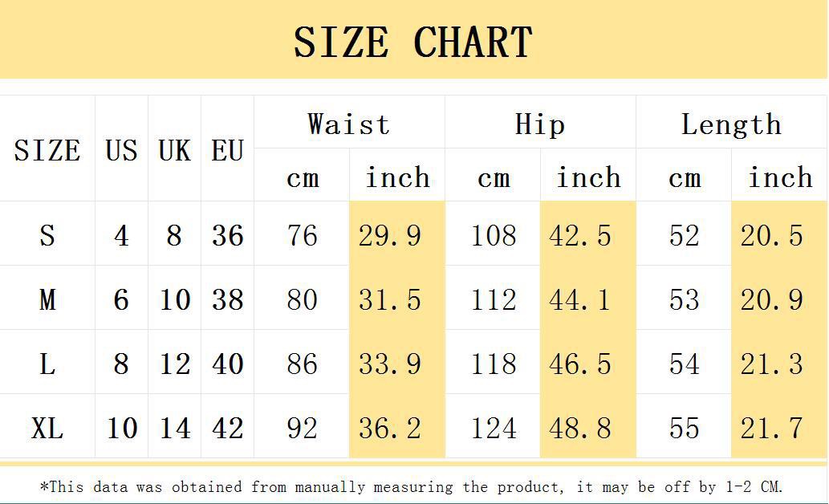Select the UK column header
The image size is (829, 504).
[174, 150]
